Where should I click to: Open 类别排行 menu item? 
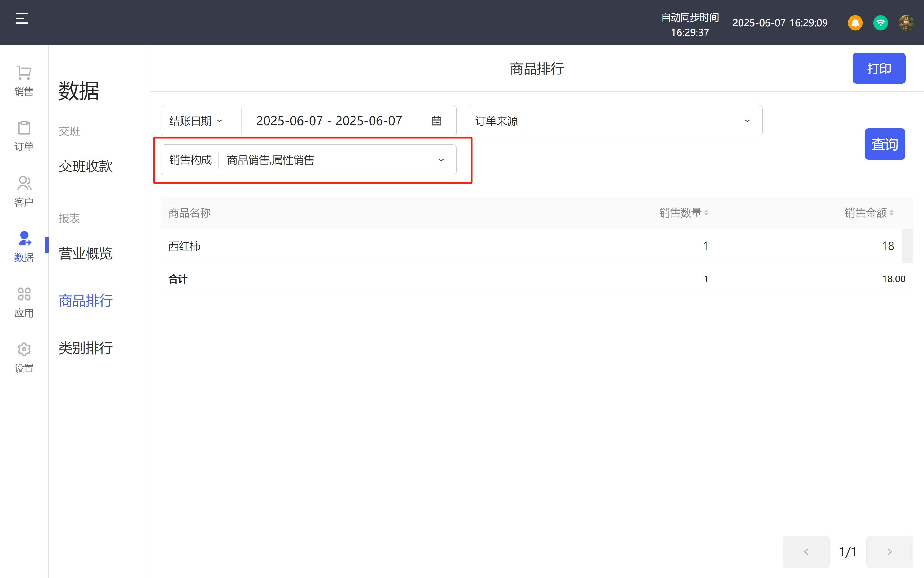[x=86, y=348]
